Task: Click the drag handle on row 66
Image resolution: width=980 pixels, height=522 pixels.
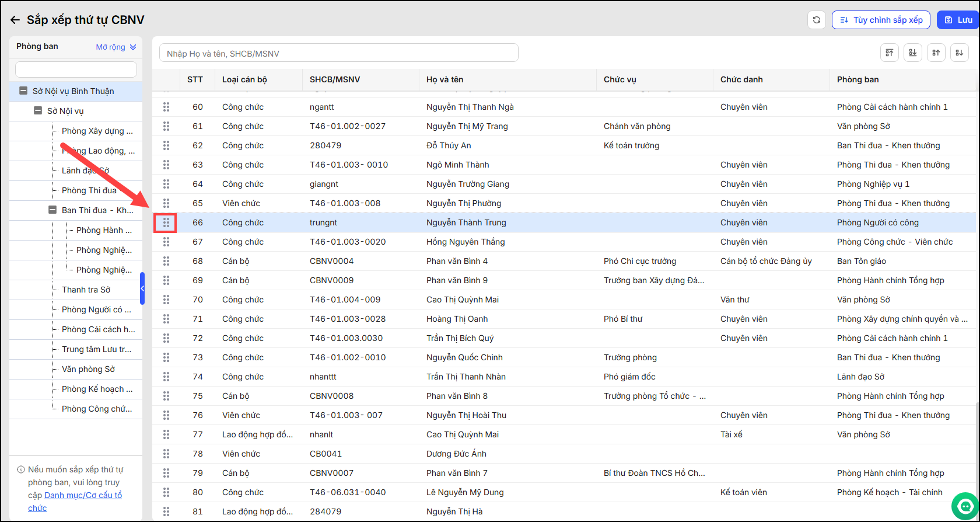Action: point(166,222)
